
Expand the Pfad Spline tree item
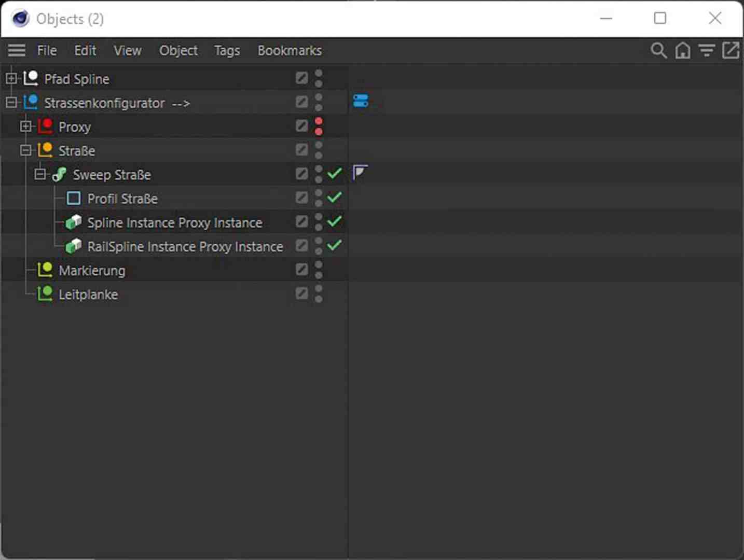click(10, 78)
